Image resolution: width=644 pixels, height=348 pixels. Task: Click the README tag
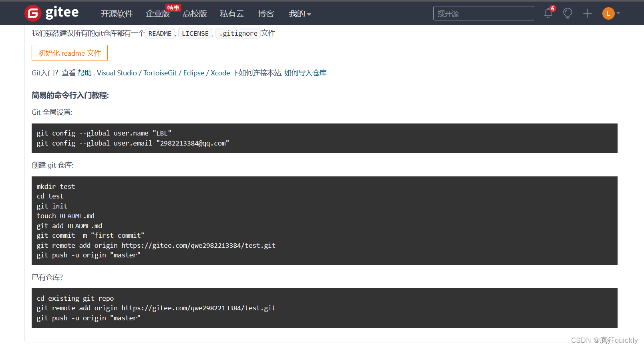[x=160, y=33]
